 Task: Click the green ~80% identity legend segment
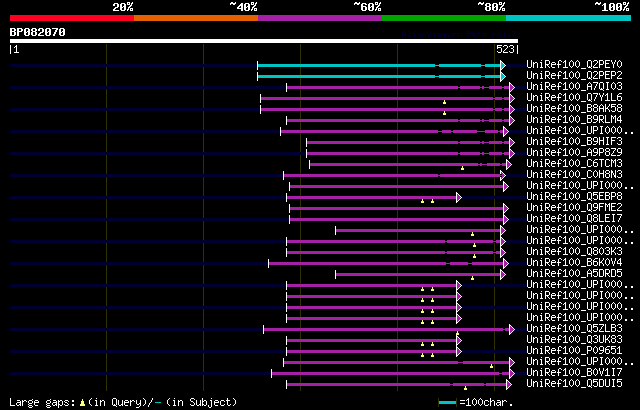point(444,18)
